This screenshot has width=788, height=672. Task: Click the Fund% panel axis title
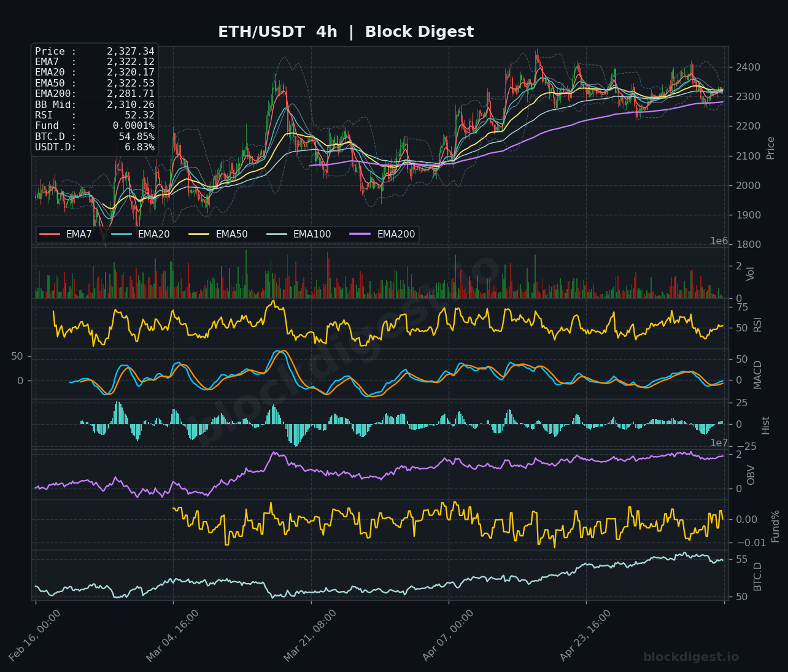click(775, 526)
